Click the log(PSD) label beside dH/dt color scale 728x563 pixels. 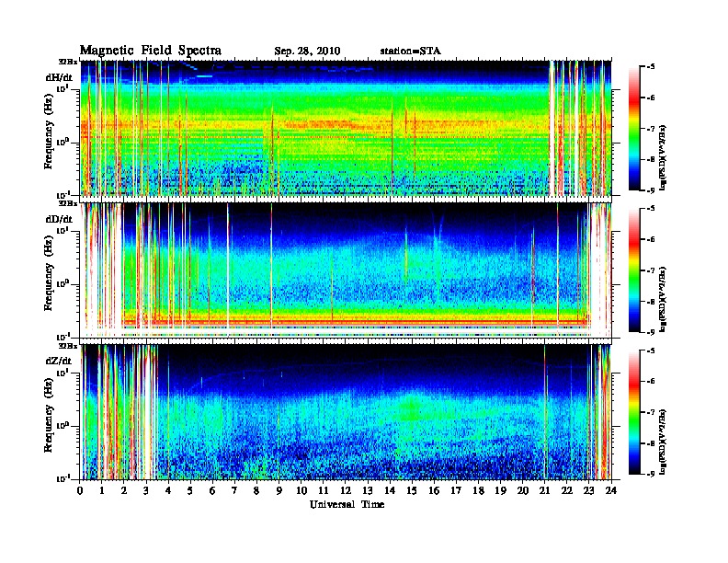(x=663, y=157)
